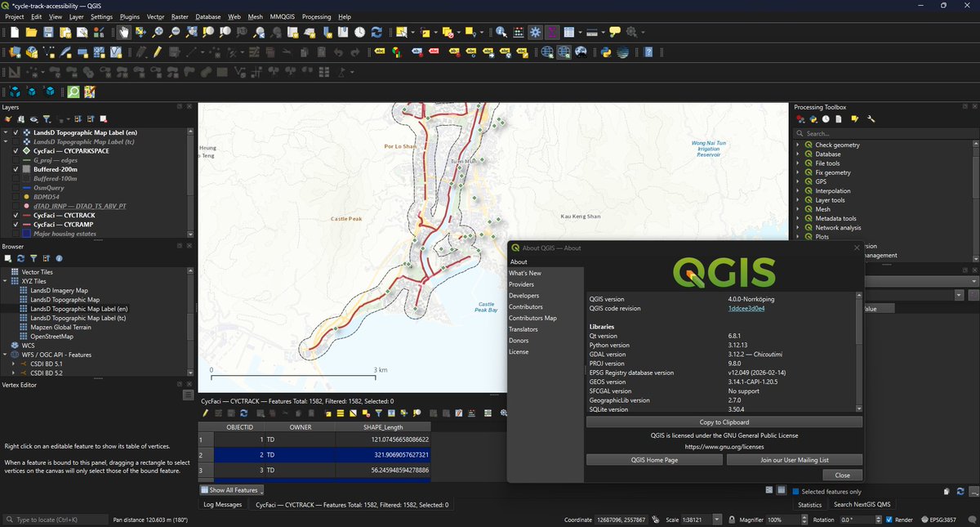
Task: Close the About QGIS dialog
Action: [x=842, y=475]
